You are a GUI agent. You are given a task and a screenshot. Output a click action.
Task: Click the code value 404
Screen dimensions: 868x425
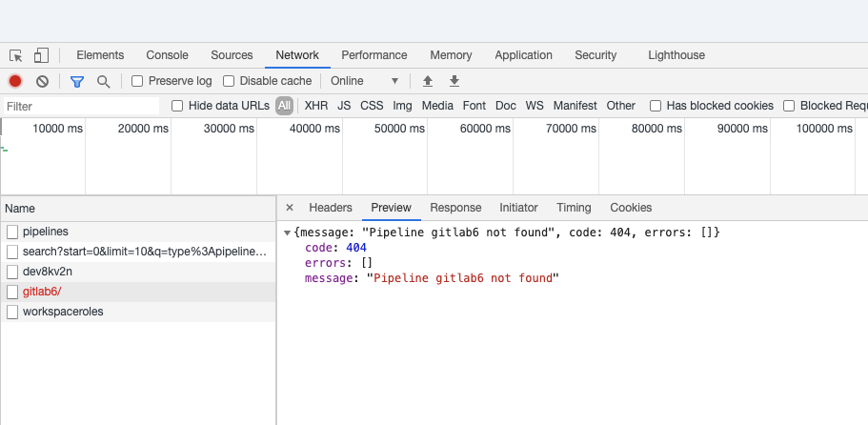[356, 248]
